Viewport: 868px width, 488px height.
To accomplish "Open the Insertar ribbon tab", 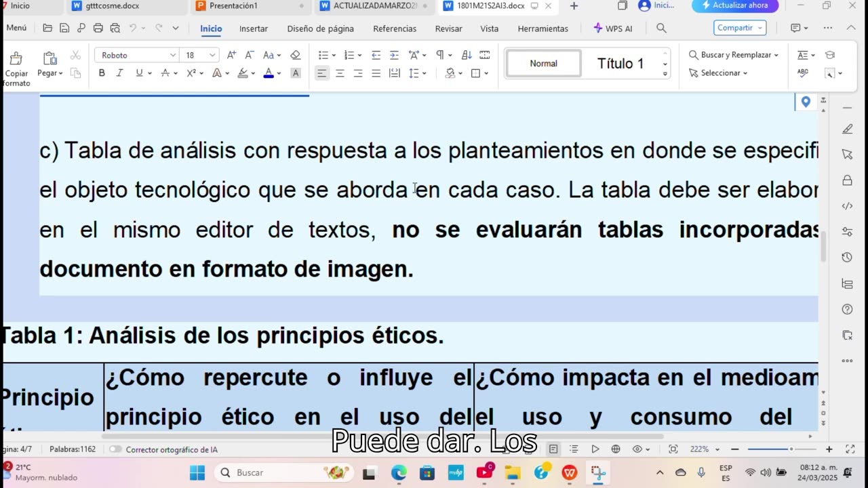I will (x=253, y=28).
